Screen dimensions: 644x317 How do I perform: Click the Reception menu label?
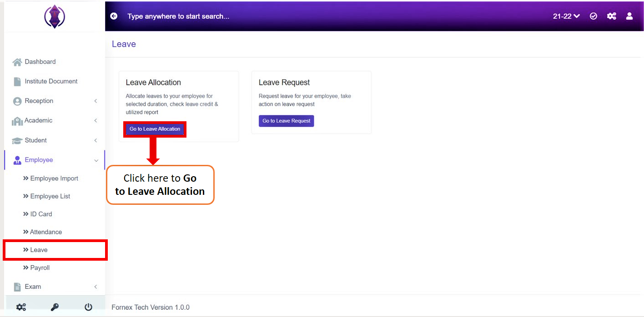(39, 101)
